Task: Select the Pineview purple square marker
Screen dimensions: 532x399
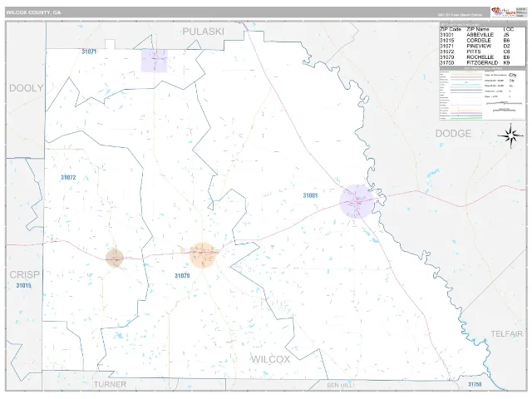Action: [155, 61]
